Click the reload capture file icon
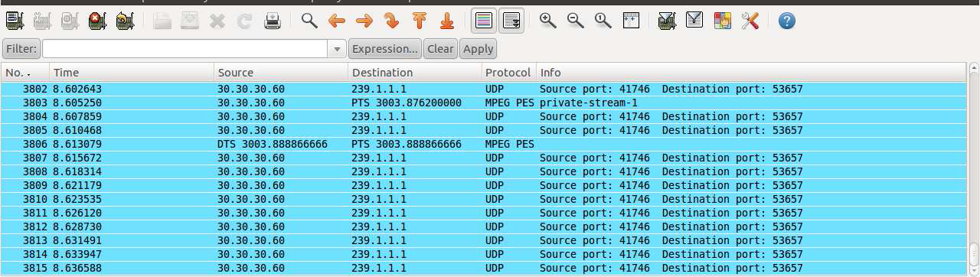Viewport: 980px width, 277px height. [x=244, y=21]
